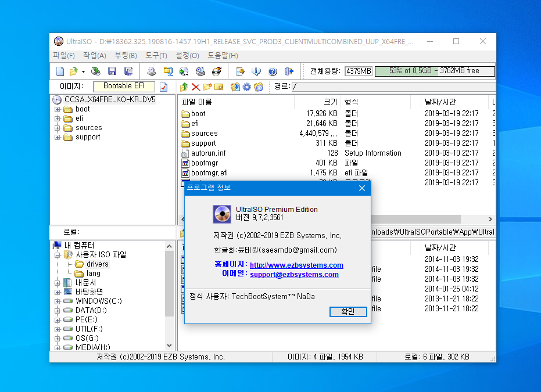Click the UltraISO title bar app icon
Screen dimensions: 541x392
(x=59, y=41)
